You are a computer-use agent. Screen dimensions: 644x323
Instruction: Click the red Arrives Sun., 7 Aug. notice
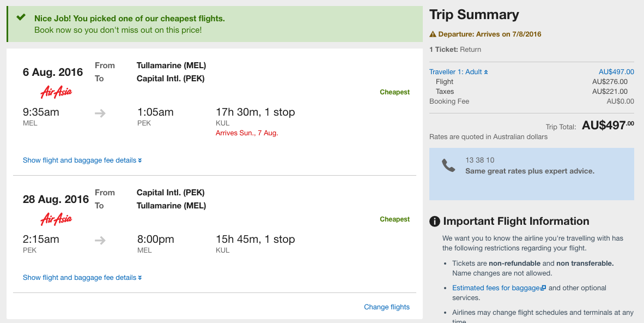click(247, 133)
